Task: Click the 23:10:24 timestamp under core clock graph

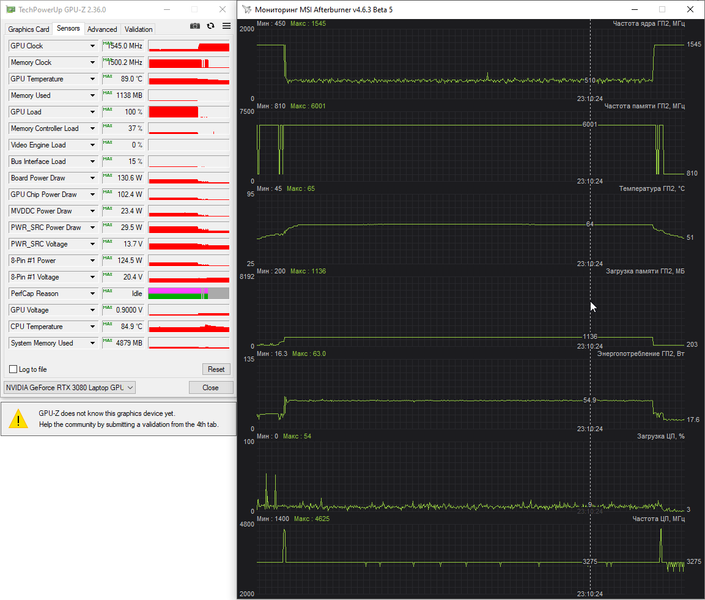Action: (x=590, y=99)
